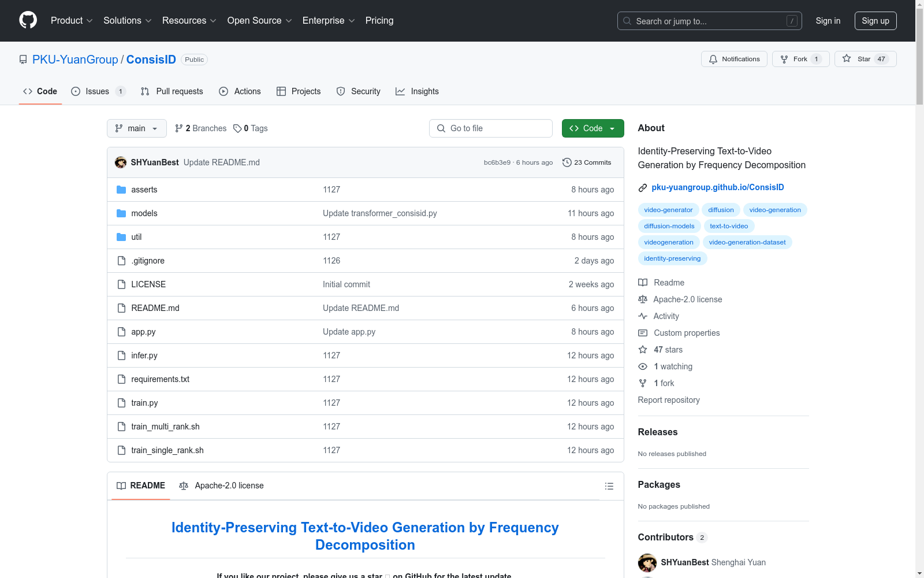Viewport: 924px width, 578px height.
Task: Click the asserts folder icon
Action: (121, 190)
